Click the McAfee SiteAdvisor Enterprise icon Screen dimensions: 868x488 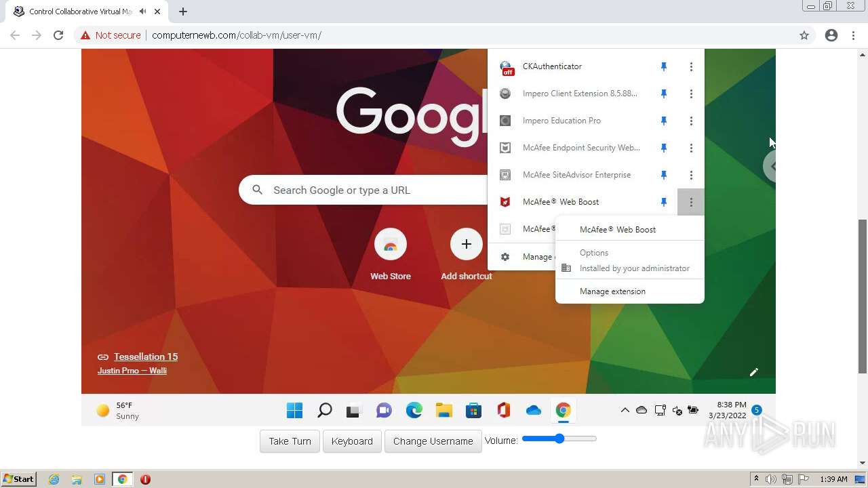click(x=505, y=175)
